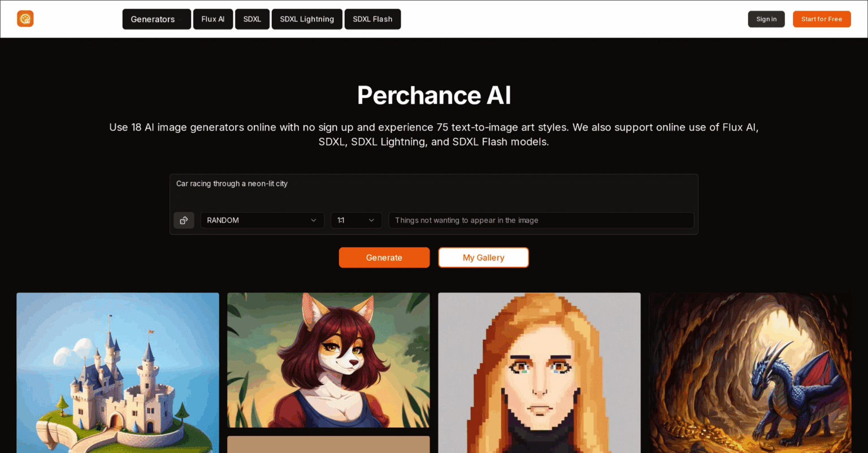Open SDXL Lightning generator
This screenshot has width=868, height=453.
point(307,19)
